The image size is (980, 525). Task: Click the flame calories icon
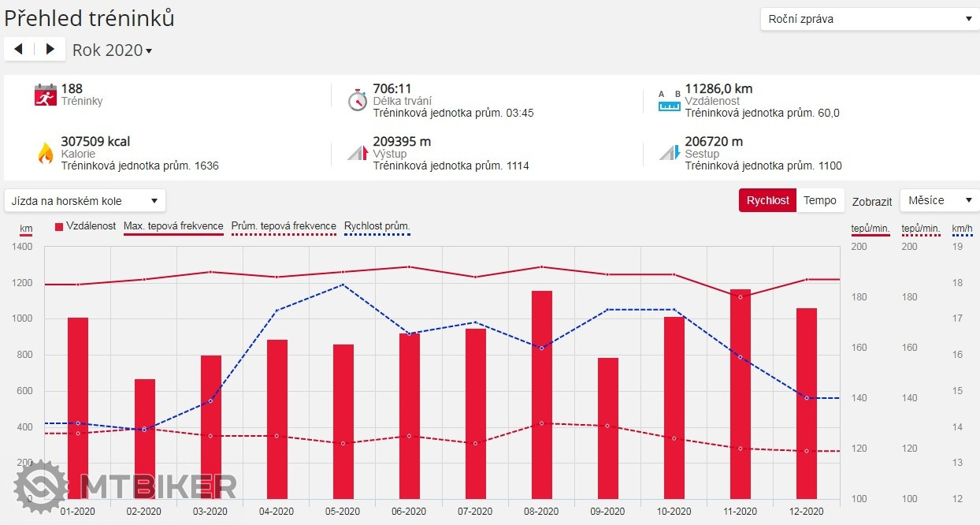pyautogui.click(x=46, y=153)
